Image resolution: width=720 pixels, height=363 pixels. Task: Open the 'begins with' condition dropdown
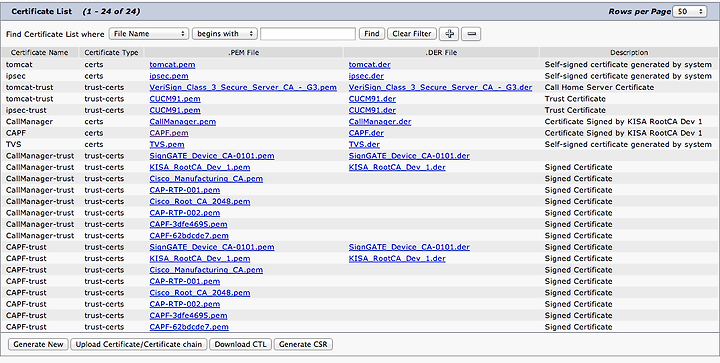click(x=225, y=34)
